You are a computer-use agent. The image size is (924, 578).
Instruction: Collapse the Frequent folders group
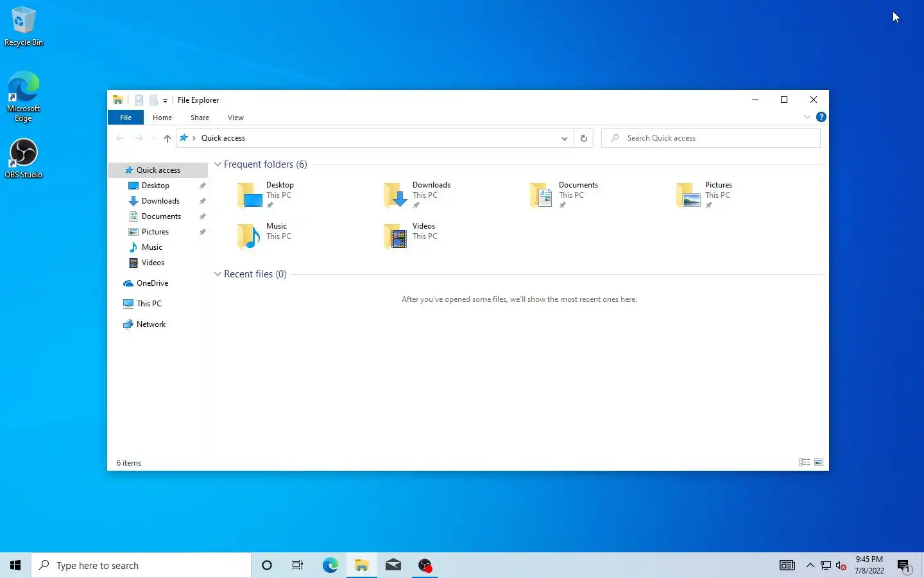(x=218, y=164)
